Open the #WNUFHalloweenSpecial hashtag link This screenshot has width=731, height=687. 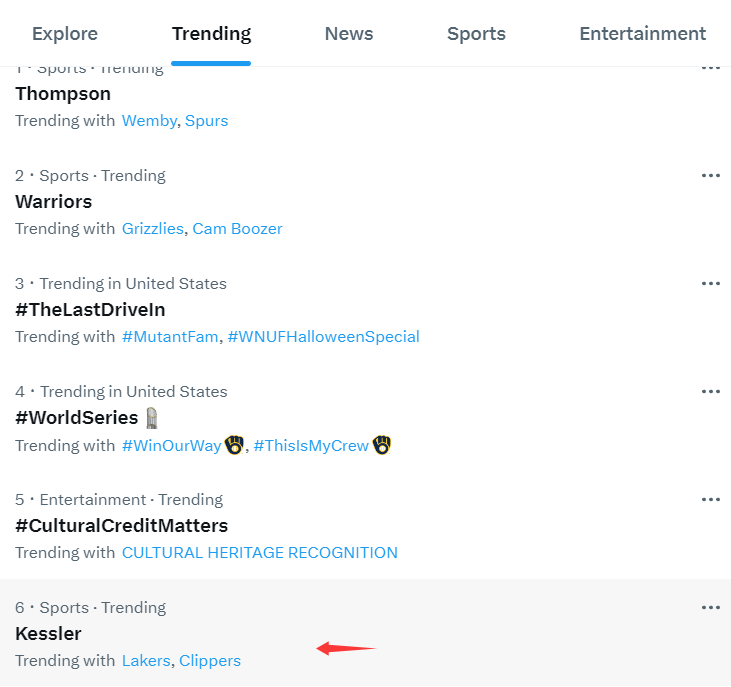click(x=324, y=337)
